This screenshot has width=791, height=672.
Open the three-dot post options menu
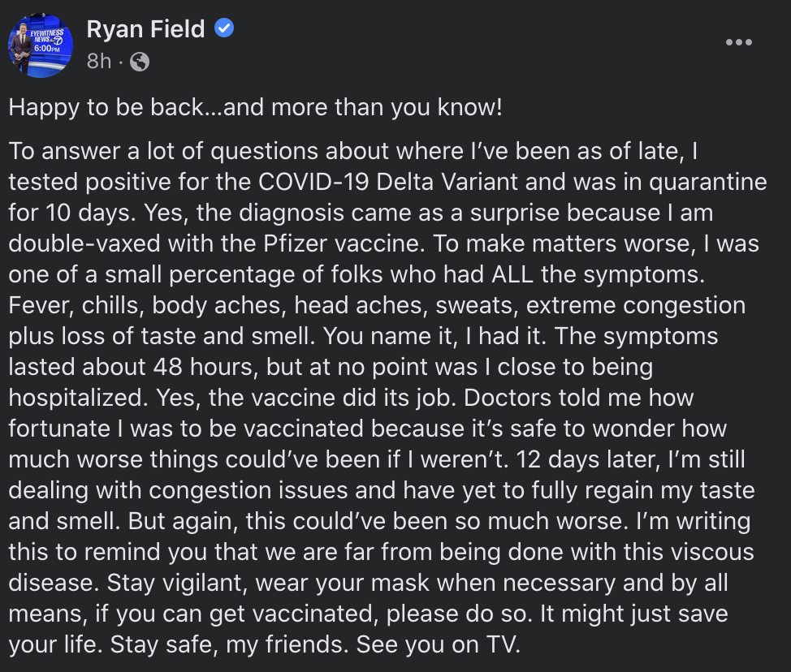[738, 42]
